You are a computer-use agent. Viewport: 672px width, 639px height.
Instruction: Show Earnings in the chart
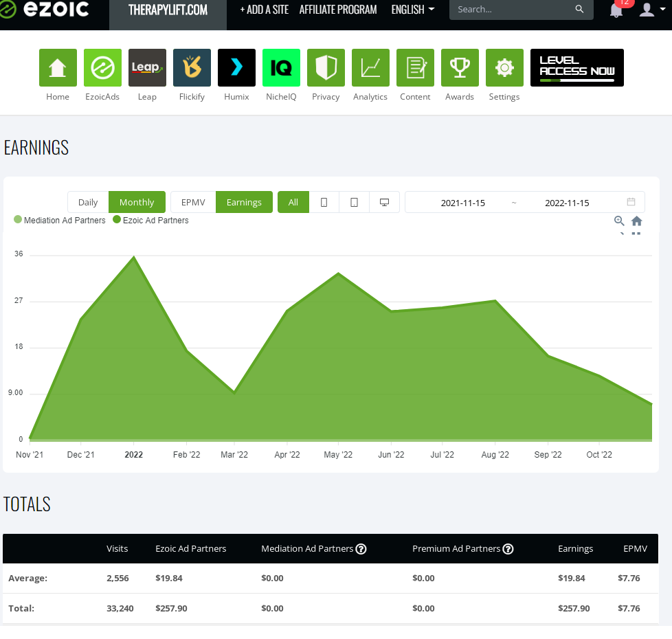pyautogui.click(x=244, y=202)
